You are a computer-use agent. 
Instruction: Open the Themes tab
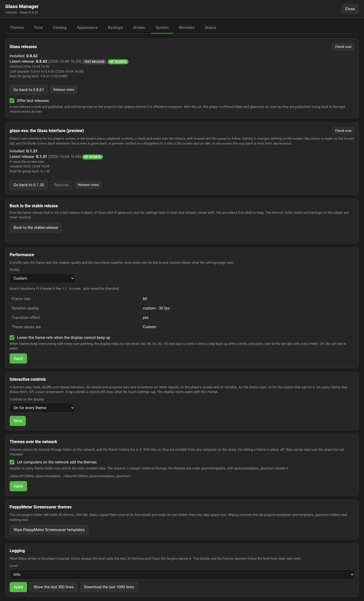click(17, 28)
